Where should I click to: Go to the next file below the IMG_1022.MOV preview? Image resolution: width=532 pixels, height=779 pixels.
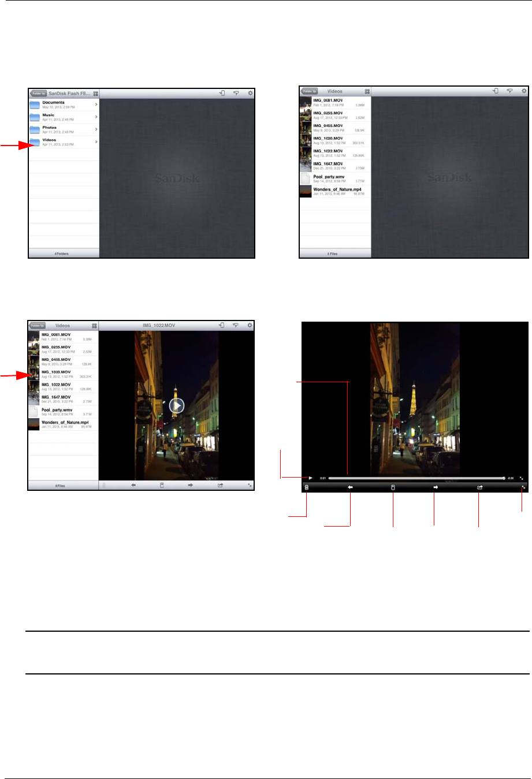coord(190,486)
